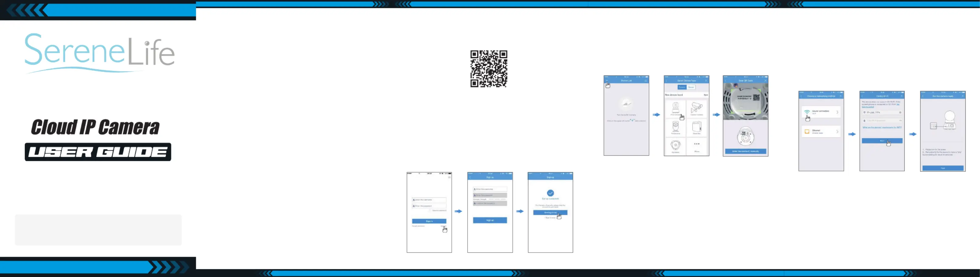This screenshot has width=980, height=277.
Task: Click the Sign in now link
Action: click(550, 217)
